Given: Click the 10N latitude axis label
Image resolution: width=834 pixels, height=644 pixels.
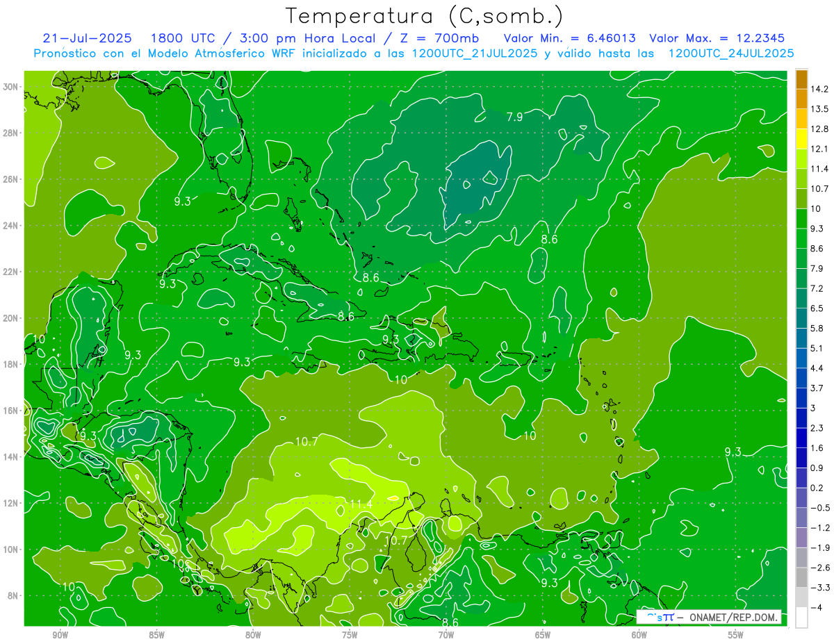Looking at the screenshot, I should [x=11, y=550].
